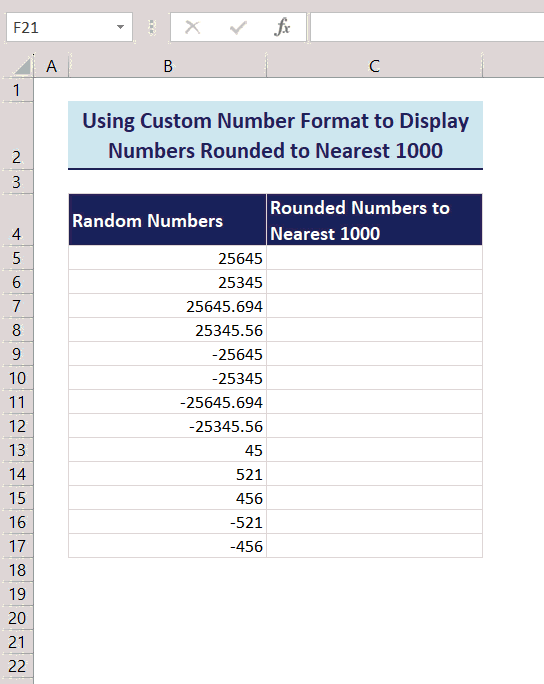Select row 14 header

pyautogui.click(x=17, y=474)
